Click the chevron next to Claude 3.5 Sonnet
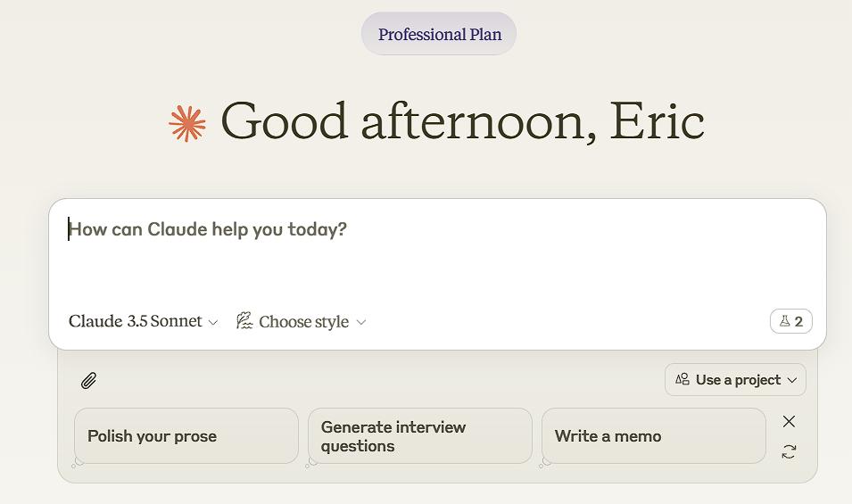The image size is (852, 504). coord(213,322)
